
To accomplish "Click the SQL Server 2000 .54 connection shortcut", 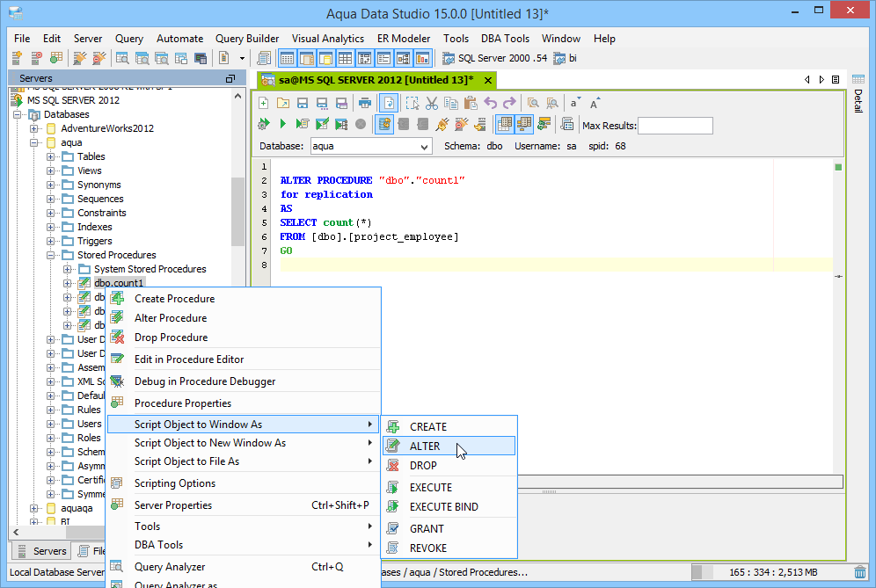I will (x=495, y=58).
